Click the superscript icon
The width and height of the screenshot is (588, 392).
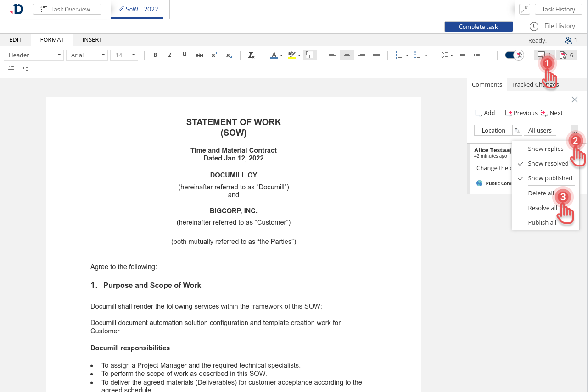pos(214,55)
